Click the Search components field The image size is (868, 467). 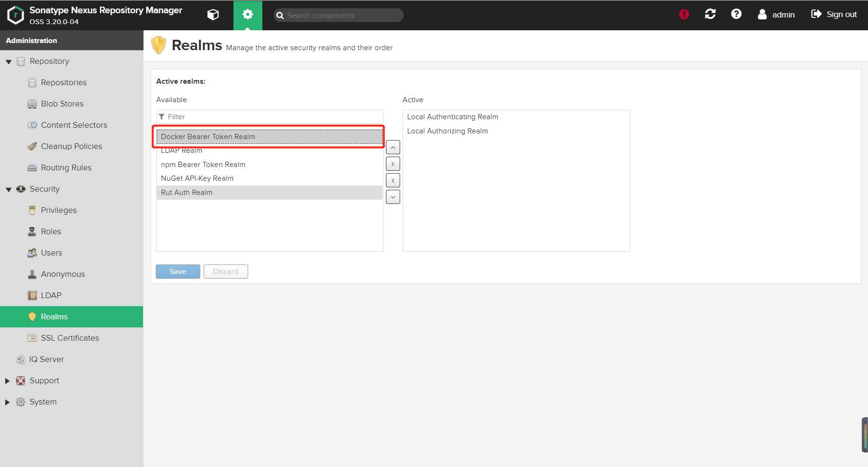[339, 15]
